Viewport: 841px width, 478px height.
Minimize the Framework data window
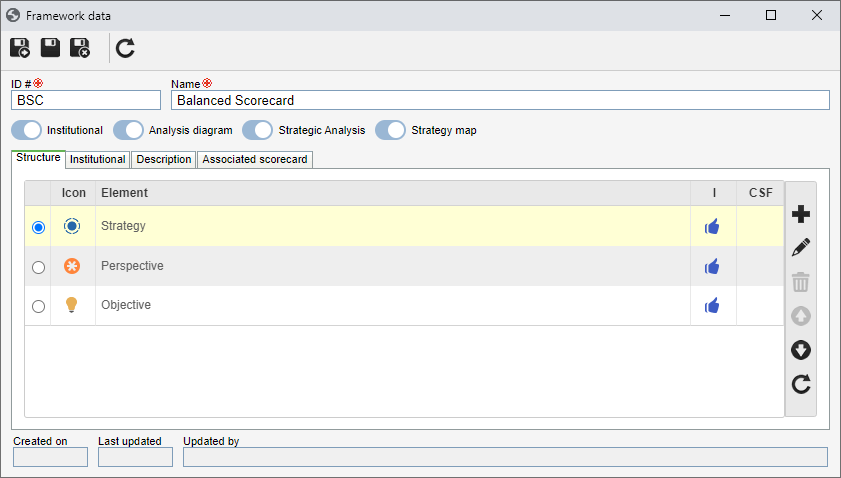point(725,15)
